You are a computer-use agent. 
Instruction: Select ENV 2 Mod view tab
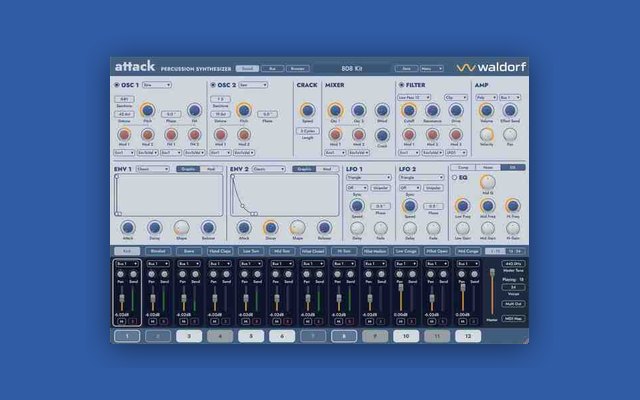(x=327, y=169)
